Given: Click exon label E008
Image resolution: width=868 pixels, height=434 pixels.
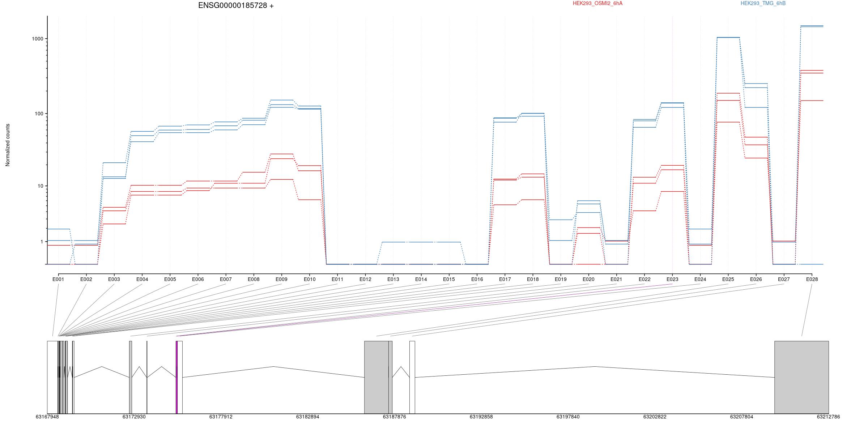Looking at the screenshot, I should click(x=254, y=279).
